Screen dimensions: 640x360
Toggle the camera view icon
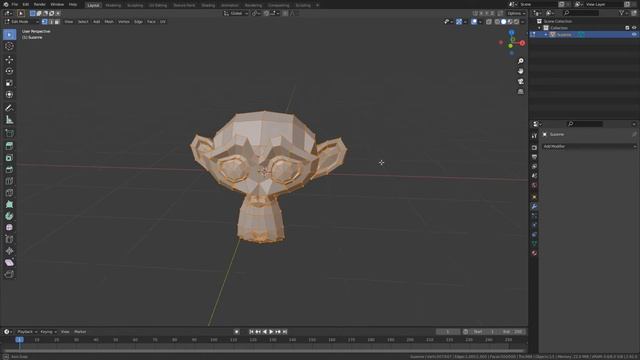coord(520,82)
